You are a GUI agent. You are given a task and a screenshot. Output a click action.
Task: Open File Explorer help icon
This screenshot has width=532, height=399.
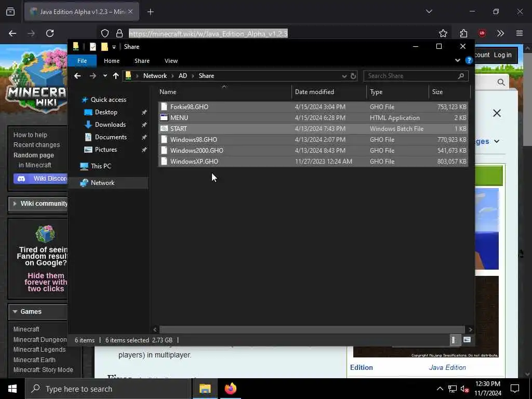point(469,60)
